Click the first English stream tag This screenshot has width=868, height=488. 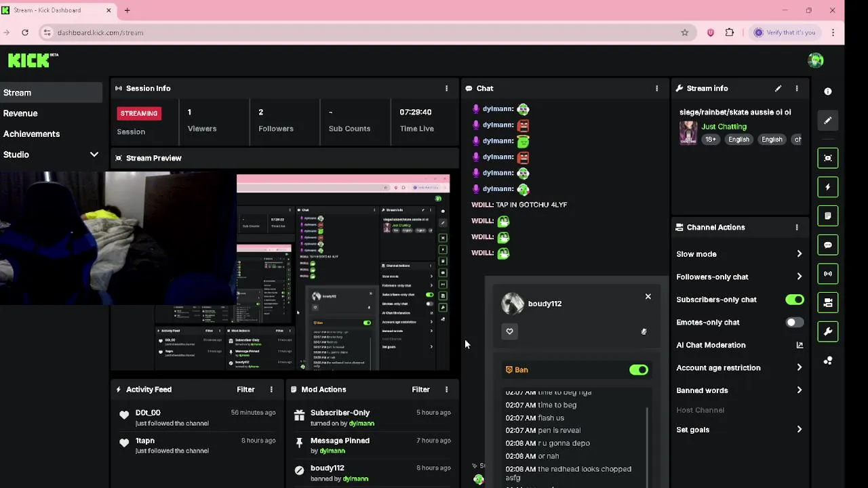(x=738, y=140)
